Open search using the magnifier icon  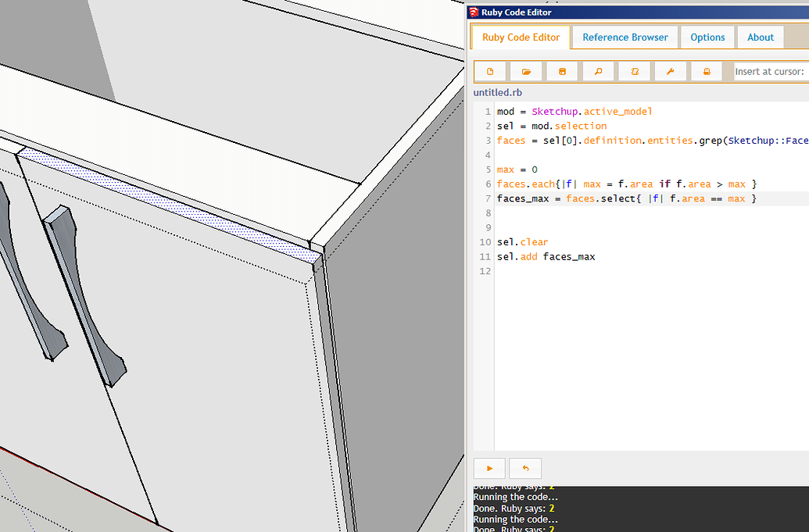point(598,71)
